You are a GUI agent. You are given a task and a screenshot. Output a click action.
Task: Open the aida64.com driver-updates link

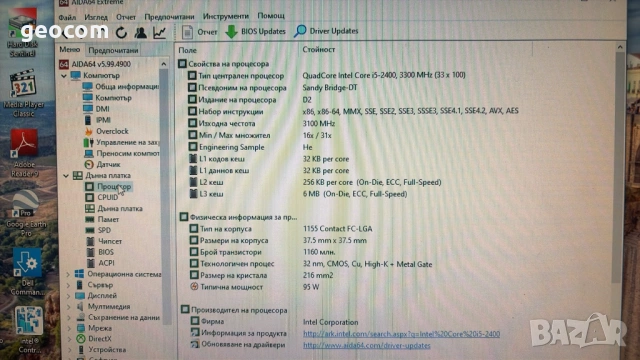tap(367, 345)
